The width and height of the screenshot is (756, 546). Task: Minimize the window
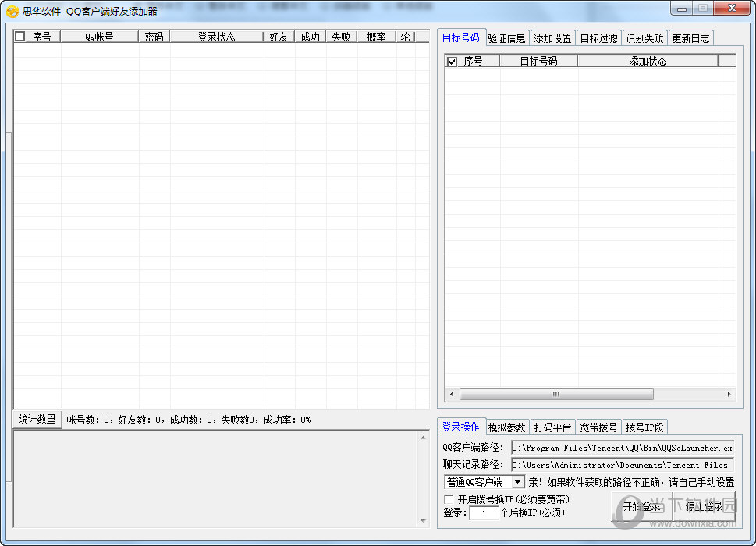[x=682, y=9]
